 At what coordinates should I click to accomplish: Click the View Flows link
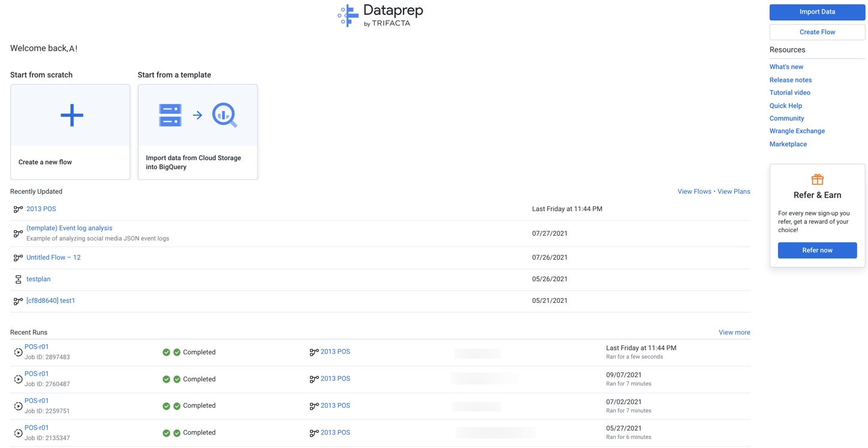694,192
